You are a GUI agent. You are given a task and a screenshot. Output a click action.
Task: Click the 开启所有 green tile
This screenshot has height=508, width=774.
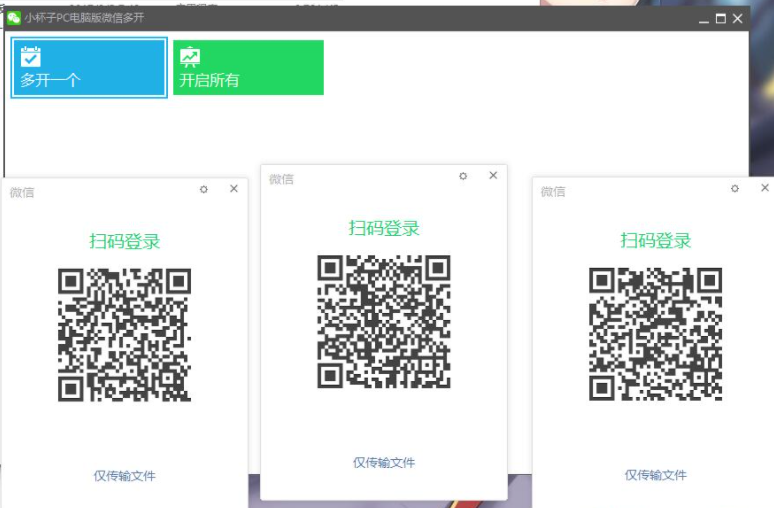(x=248, y=68)
